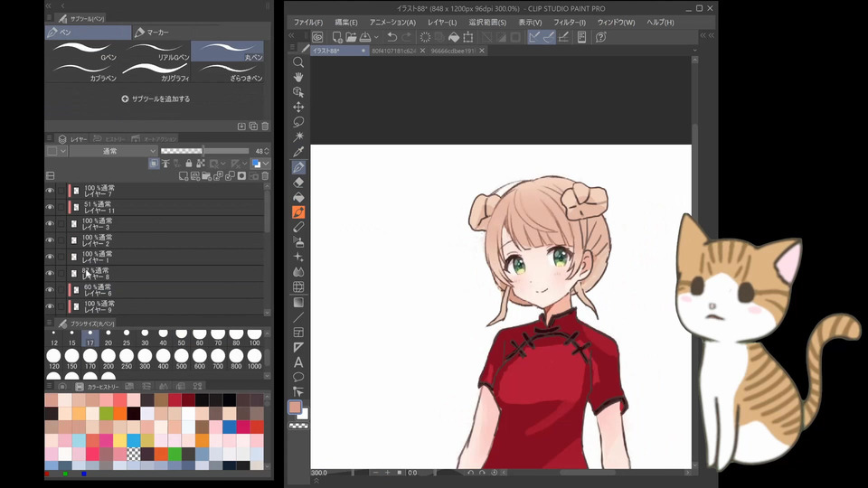Select the Frame border tool

(298, 332)
